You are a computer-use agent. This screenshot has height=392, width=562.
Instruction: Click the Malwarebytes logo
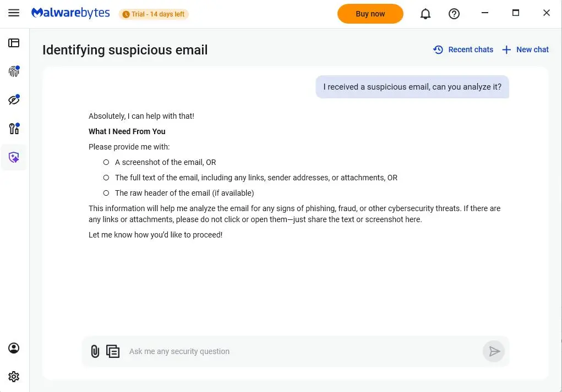(x=70, y=13)
